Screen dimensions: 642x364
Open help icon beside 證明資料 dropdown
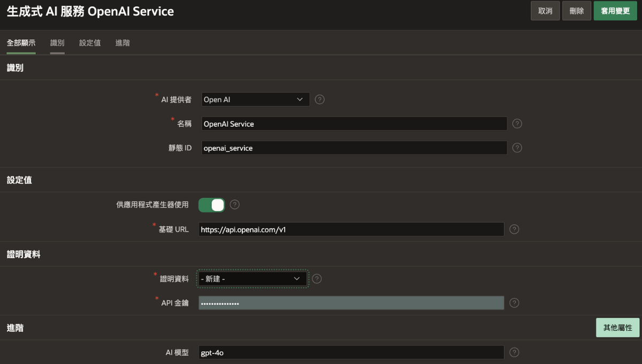tap(317, 278)
